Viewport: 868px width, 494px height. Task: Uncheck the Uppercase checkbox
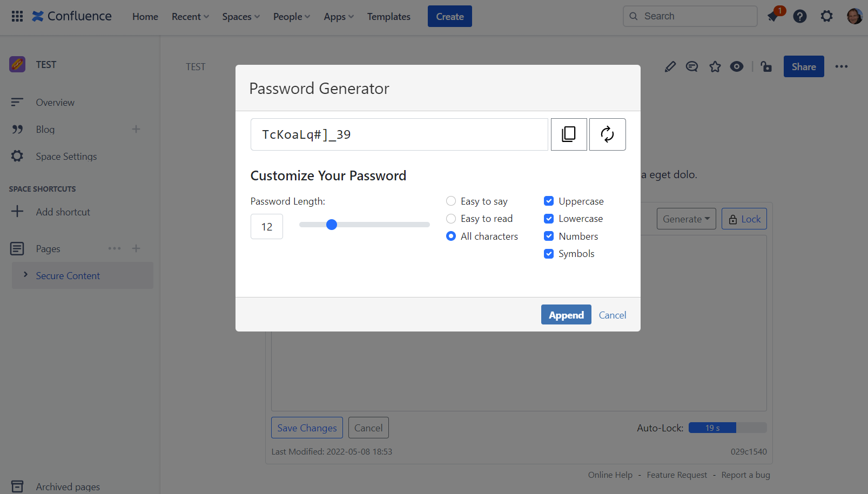(549, 201)
